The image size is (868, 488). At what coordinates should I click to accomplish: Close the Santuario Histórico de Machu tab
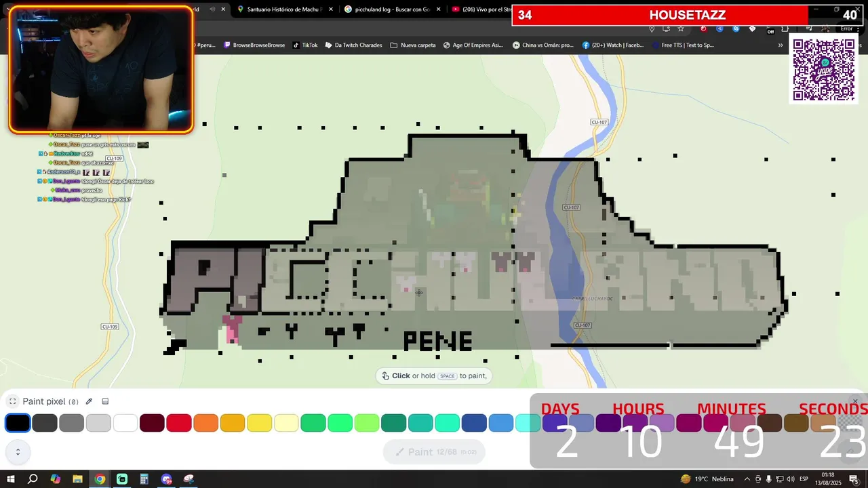point(331,9)
